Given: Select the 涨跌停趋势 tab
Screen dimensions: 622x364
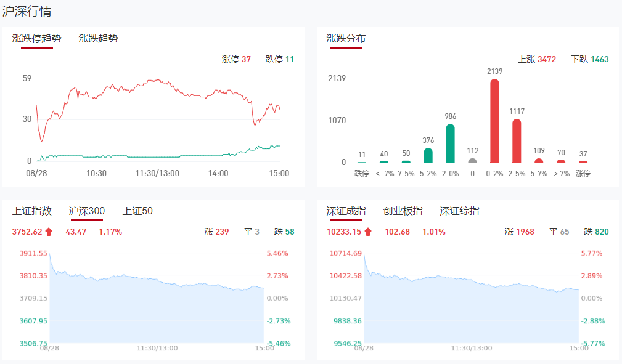Looking at the screenshot, I should 37,38.
